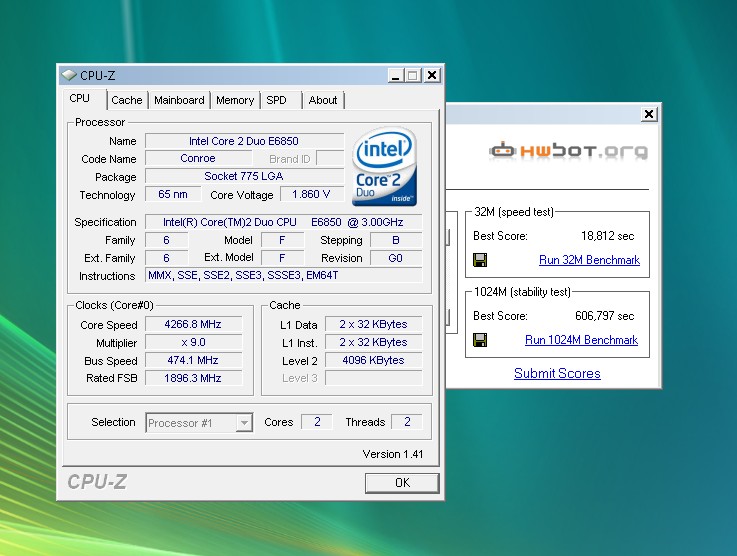Open the Mainboard tab
Viewport: 737px width, 556px height.
[179, 100]
